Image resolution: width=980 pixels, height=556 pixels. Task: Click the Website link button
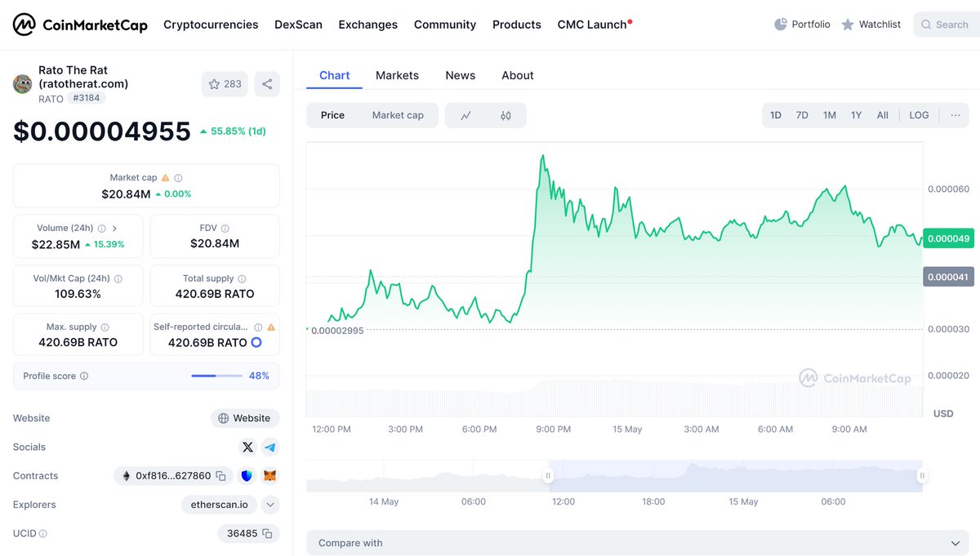coord(245,418)
